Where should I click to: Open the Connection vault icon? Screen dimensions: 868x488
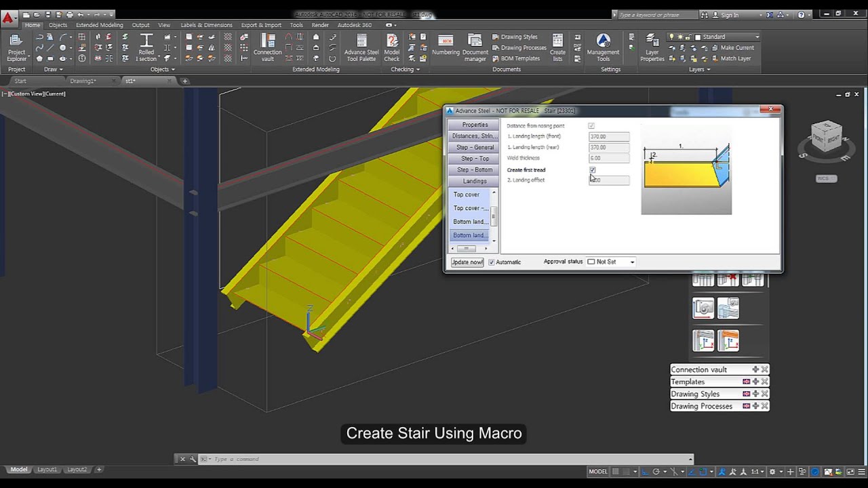(267, 47)
